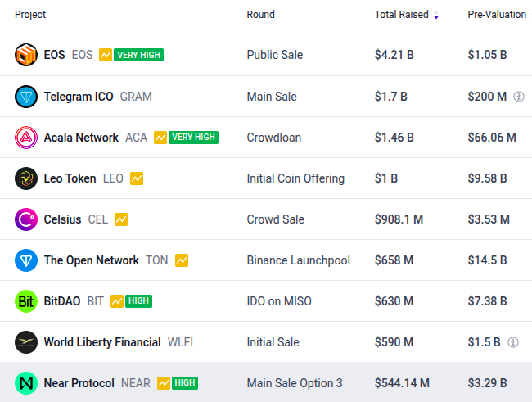Open the Telegram ICO project link

[79, 97]
